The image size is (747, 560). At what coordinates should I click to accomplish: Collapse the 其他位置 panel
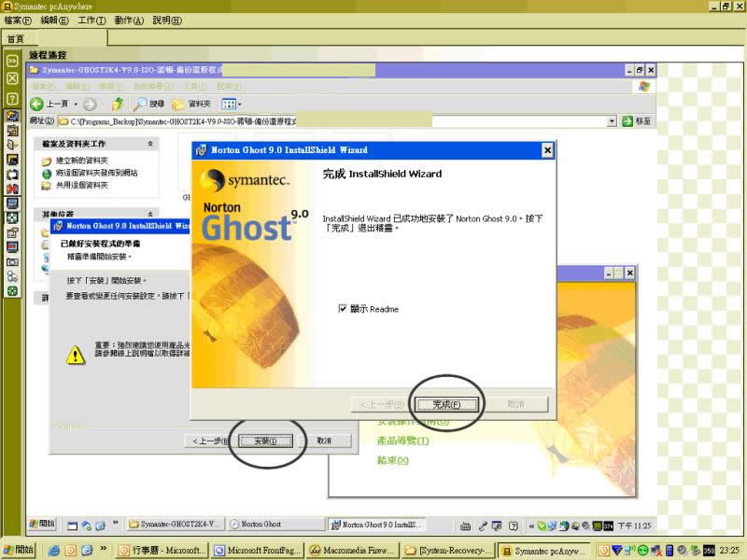pyautogui.click(x=150, y=214)
